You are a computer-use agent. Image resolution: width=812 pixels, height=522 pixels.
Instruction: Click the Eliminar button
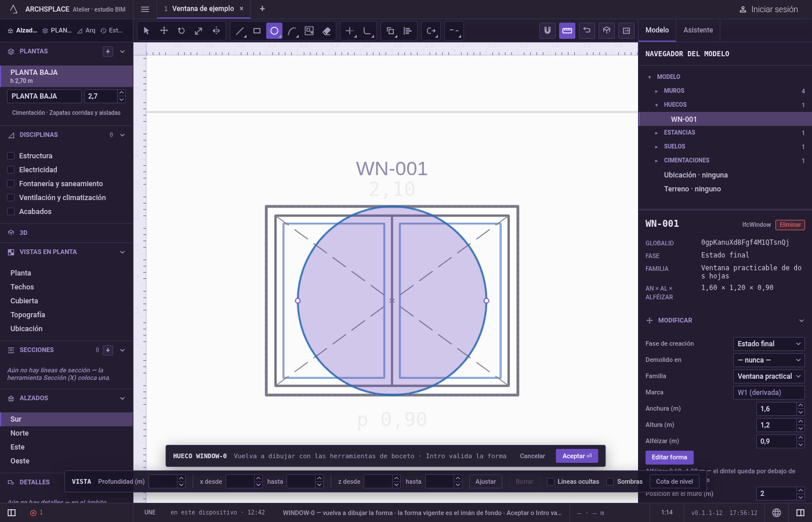point(790,225)
